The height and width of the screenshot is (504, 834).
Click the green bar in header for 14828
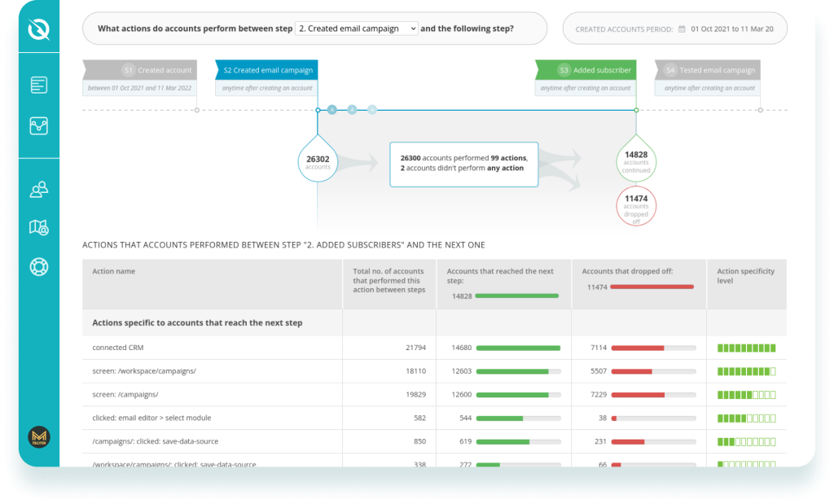pyautogui.click(x=516, y=296)
